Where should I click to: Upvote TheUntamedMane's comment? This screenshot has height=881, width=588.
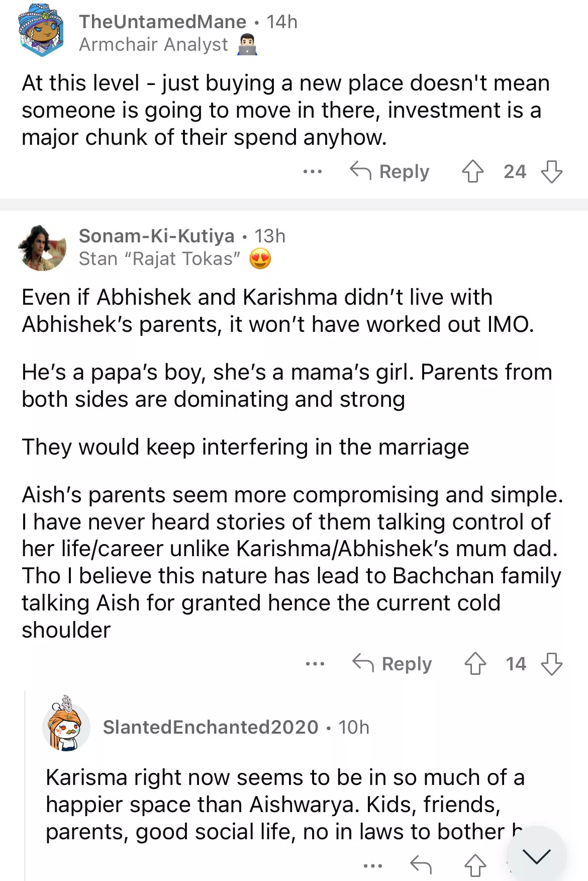tap(472, 171)
